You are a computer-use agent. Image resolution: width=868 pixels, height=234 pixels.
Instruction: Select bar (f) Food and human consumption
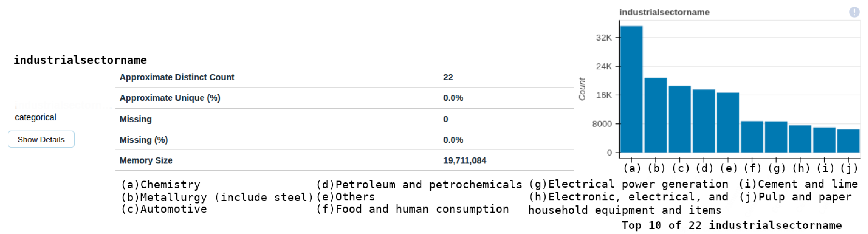752,137
